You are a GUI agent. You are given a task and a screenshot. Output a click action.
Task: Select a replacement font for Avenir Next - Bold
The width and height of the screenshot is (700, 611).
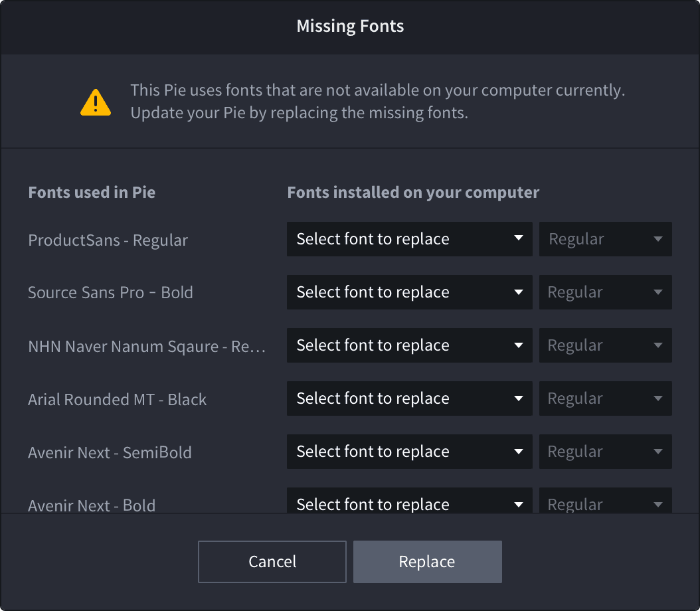[409, 503]
